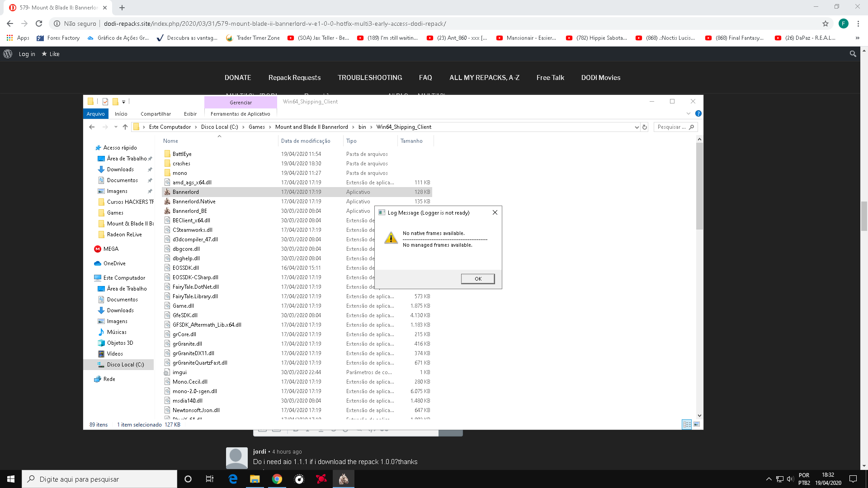Switch Explorer to large icons view

697,424
